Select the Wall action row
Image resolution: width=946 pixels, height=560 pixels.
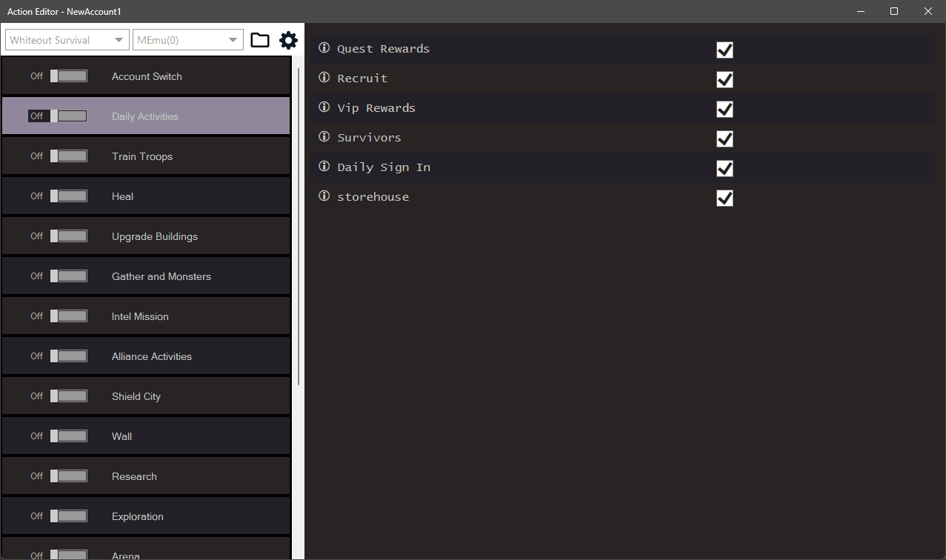coord(146,436)
